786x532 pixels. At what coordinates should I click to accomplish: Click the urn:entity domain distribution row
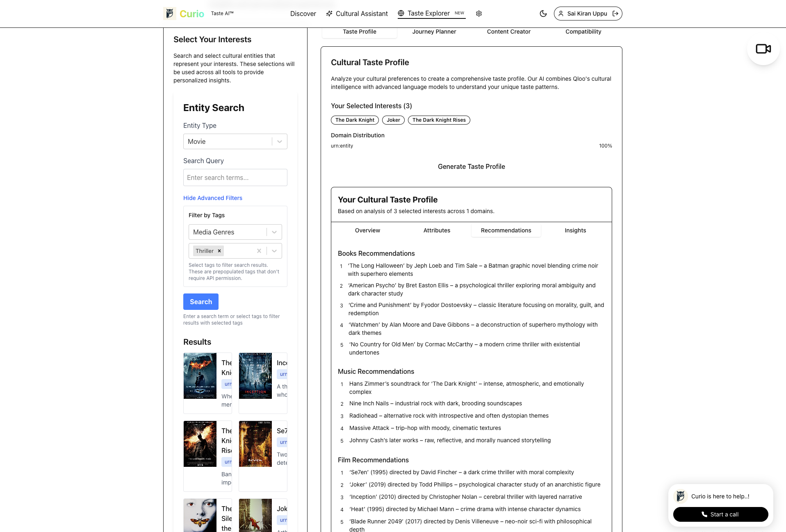click(472, 146)
